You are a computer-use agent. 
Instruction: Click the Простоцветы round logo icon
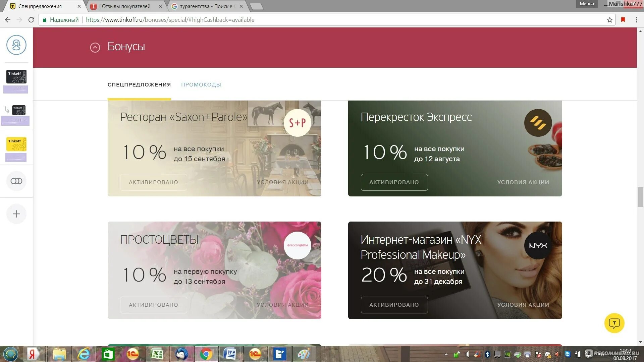coord(297,245)
